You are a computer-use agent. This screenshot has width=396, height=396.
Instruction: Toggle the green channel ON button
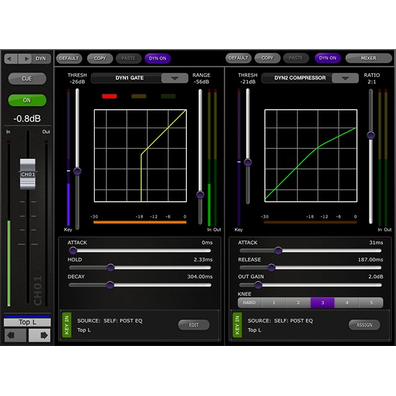click(27, 100)
